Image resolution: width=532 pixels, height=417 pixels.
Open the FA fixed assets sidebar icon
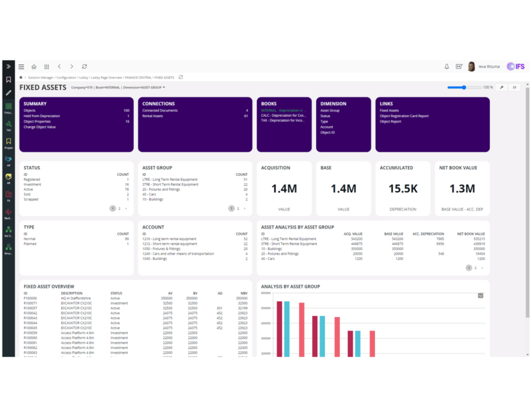8,196
